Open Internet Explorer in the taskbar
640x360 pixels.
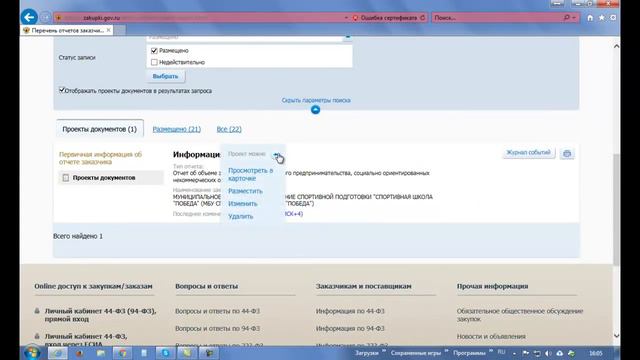pos(58,353)
